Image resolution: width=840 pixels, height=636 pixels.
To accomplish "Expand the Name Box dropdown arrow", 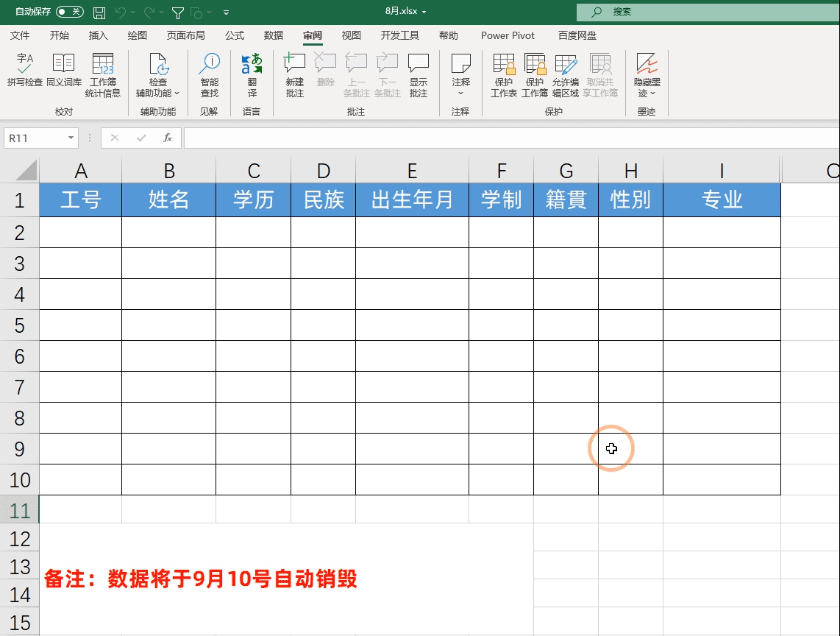I will click(71, 138).
